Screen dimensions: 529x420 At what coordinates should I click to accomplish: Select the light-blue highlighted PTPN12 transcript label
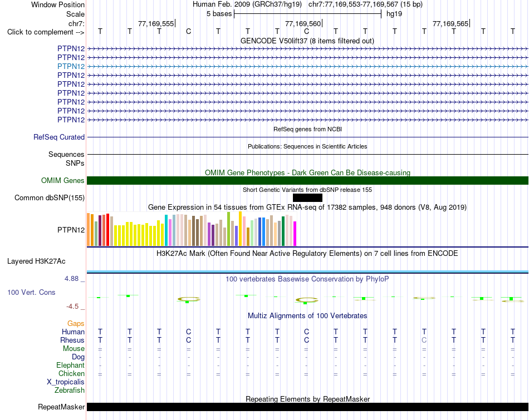coord(71,66)
